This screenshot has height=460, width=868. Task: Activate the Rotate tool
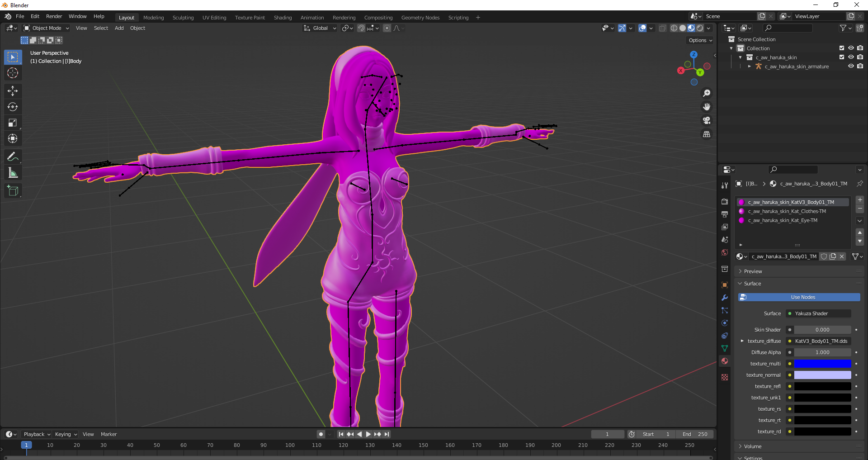click(x=13, y=107)
